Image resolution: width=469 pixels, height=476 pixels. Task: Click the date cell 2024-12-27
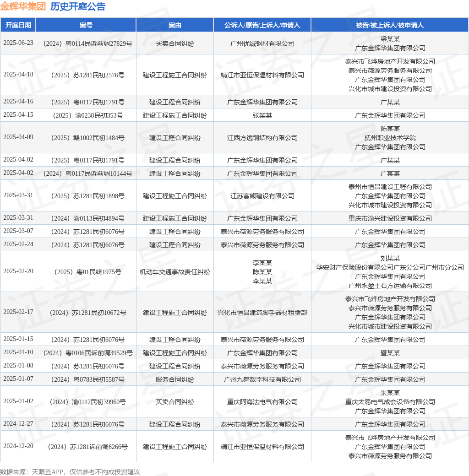(x=18, y=424)
